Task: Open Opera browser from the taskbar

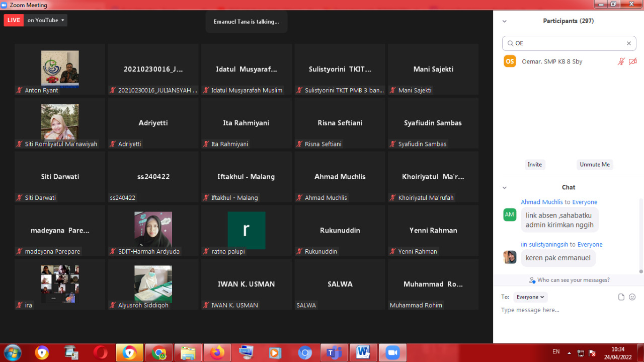Action: tap(100, 352)
